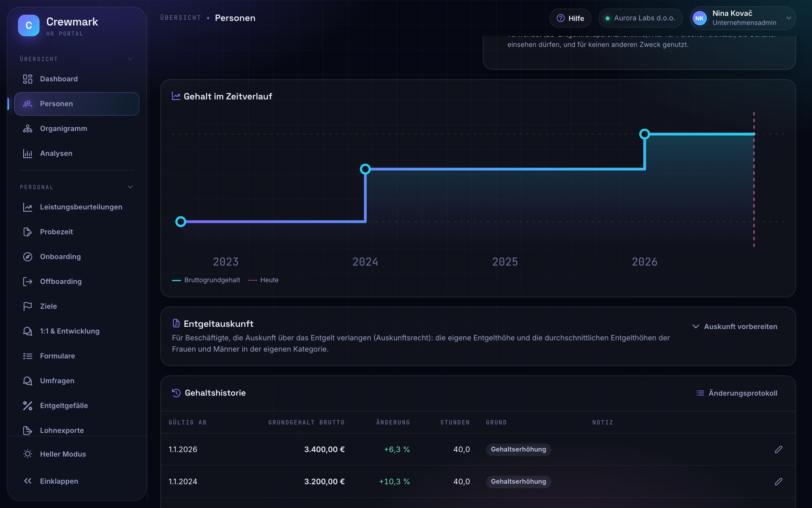
Task: Click the Grundgehalt Brutto column header
Action: pos(306,422)
